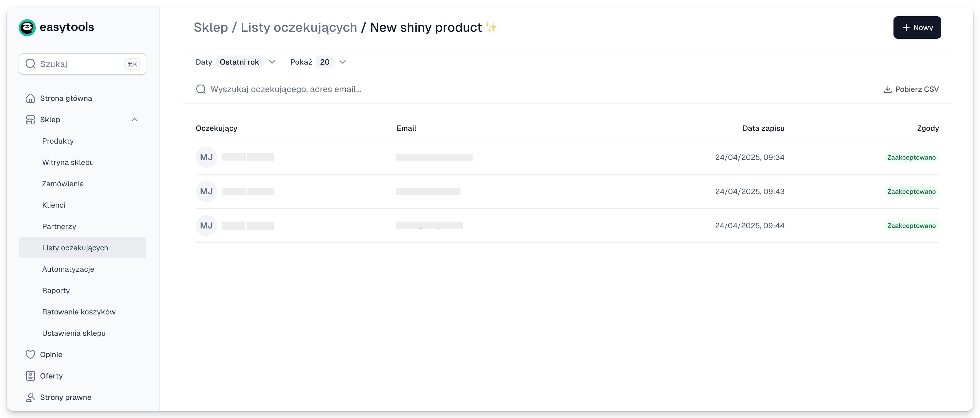
Task: Open Klienci page
Action: click(82, 205)
